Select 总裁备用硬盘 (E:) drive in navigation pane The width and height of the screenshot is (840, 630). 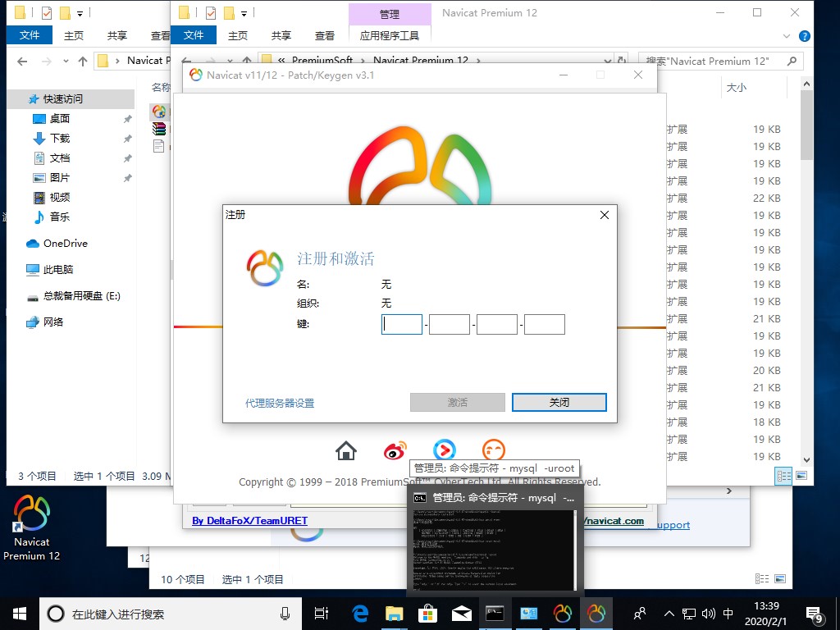pos(81,295)
